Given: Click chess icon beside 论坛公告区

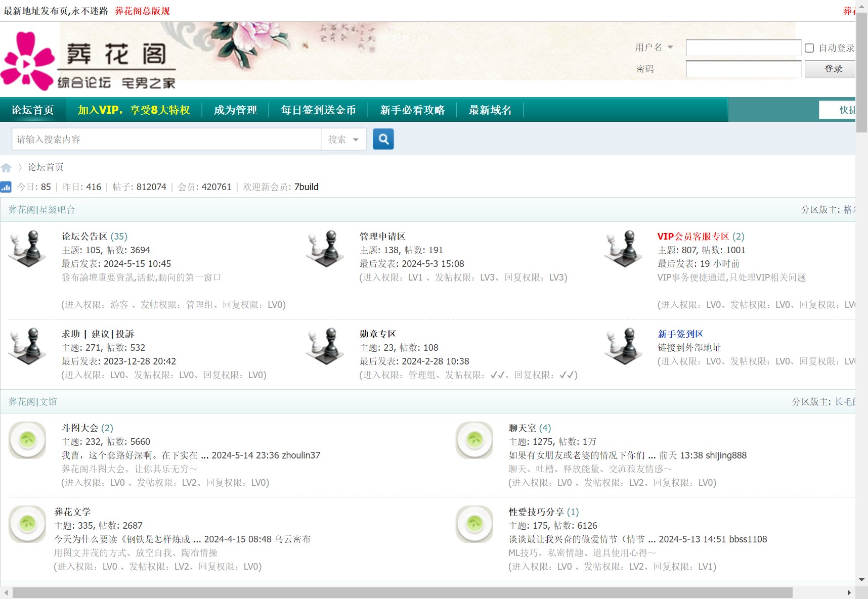Looking at the screenshot, I should click(x=27, y=249).
